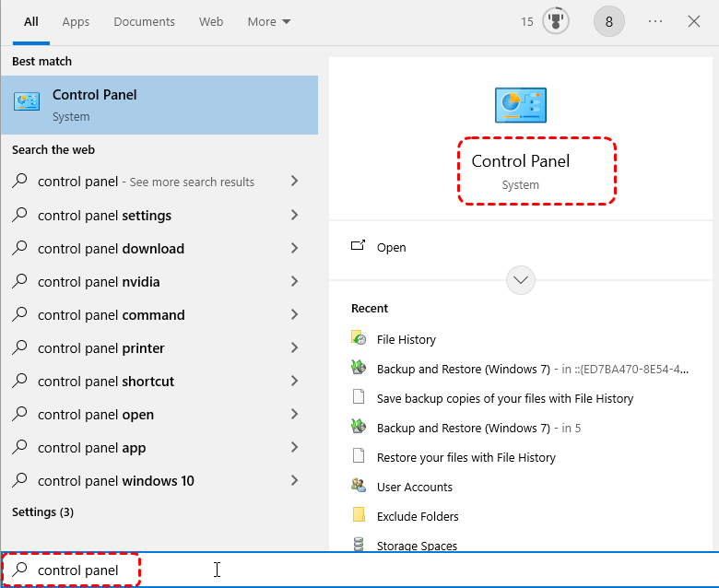The image size is (719, 588).
Task: Open the Control Panel best match result
Action: coord(159,105)
